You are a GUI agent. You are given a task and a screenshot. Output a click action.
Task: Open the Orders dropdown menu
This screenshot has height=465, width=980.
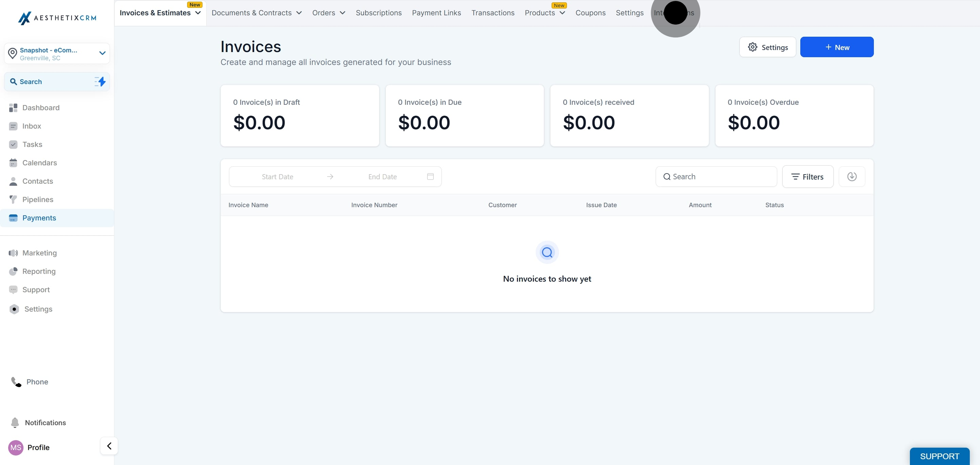click(x=328, y=13)
